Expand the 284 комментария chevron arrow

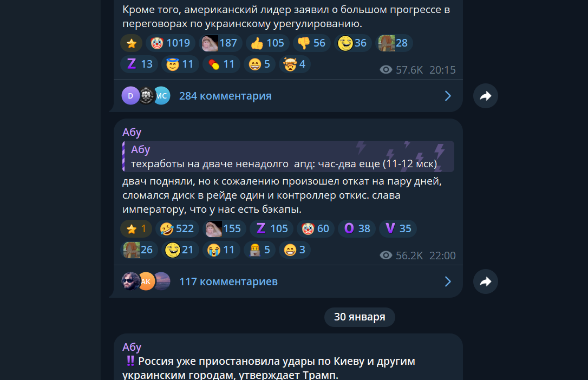point(448,96)
